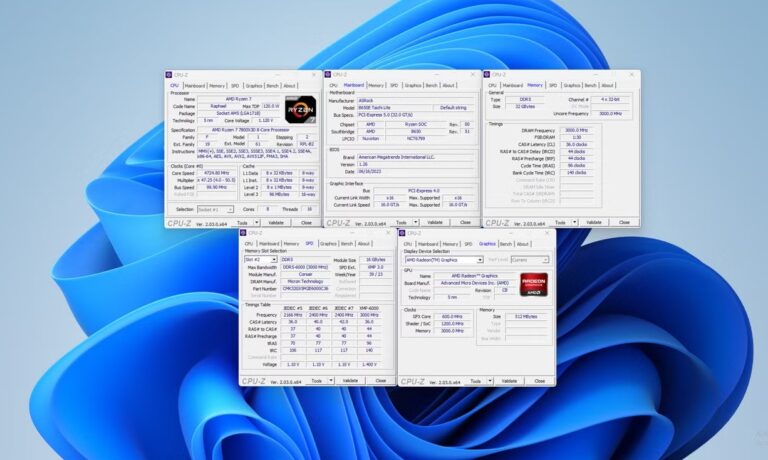Click the GFX Core clock value
Viewport: 768px width, 460px height.
tap(453, 316)
